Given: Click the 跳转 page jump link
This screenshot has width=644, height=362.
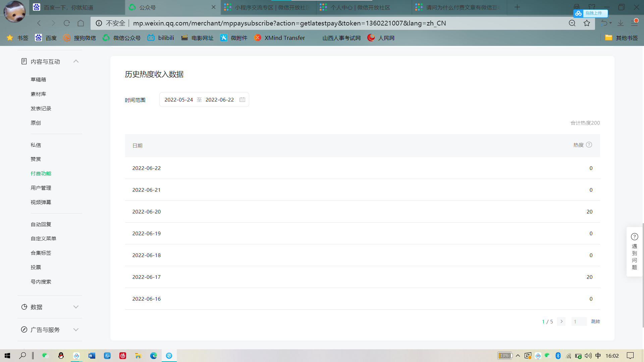Looking at the screenshot, I should pyautogui.click(x=595, y=321).
